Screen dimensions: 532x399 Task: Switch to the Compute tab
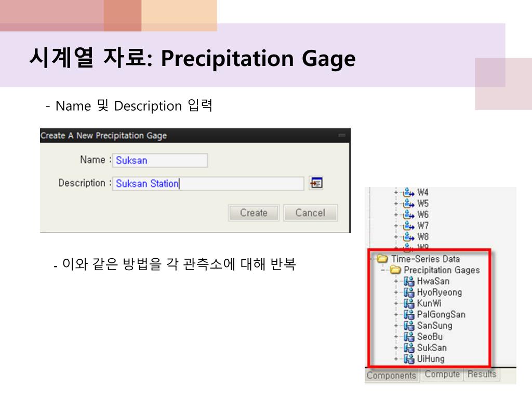click(x=442, y=374)
